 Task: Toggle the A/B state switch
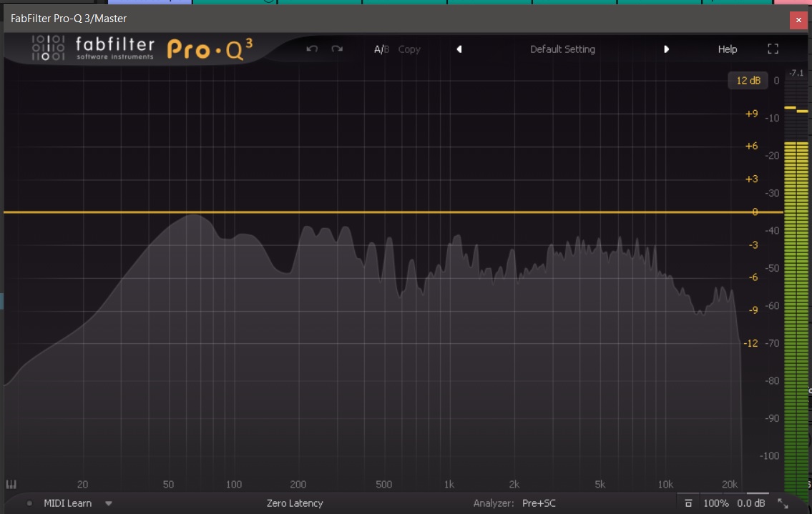381,49
